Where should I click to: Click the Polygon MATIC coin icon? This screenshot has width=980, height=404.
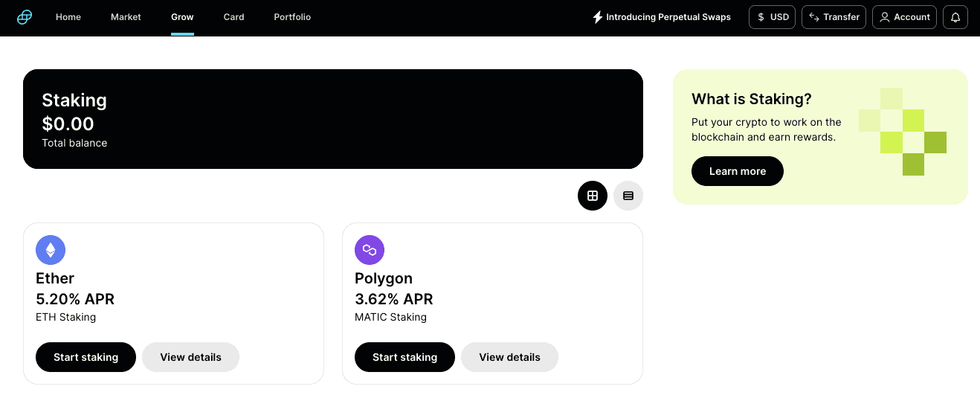370,250
